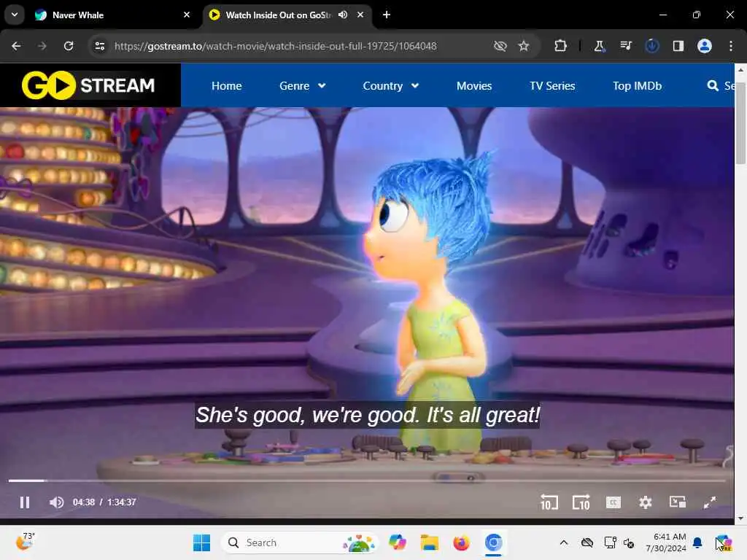Expand the Country dropdown menu
The width and height of the screenshot is (747, 560).
point(391,86)
